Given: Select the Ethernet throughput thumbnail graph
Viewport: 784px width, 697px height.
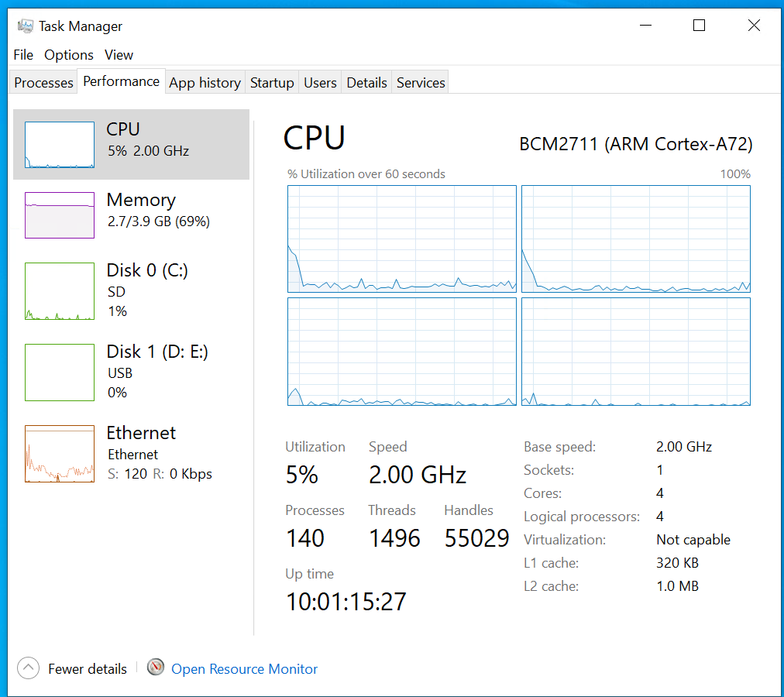Looking at the screenshot, I should [x=60, y=454].
